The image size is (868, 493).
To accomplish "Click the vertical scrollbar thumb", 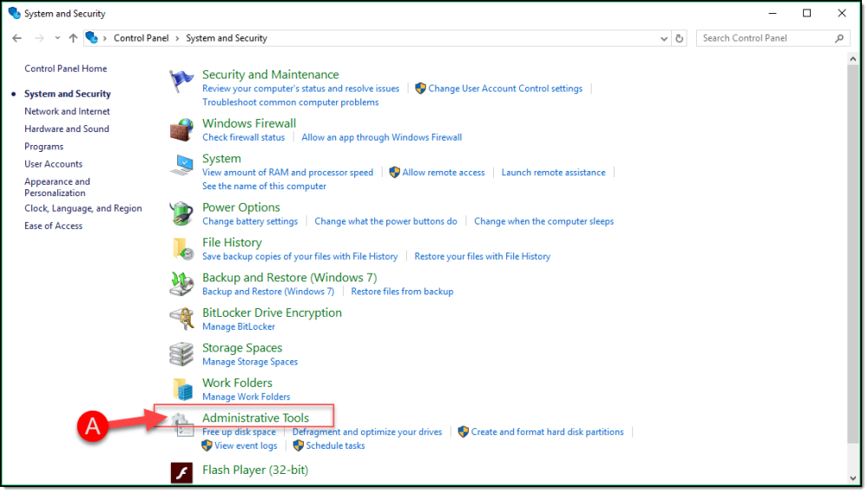I will tap(853, 254).
